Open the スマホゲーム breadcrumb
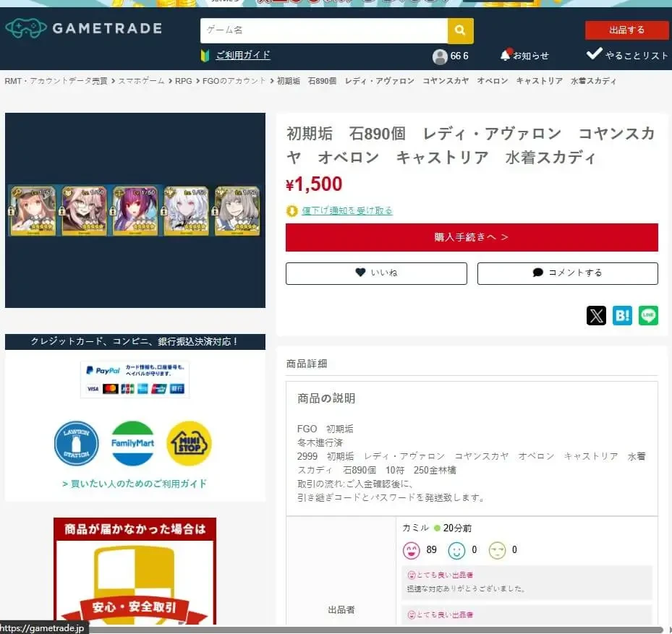The height and width of the screenshot is (634, 672). pyautogui.click(x=141, y=81)
